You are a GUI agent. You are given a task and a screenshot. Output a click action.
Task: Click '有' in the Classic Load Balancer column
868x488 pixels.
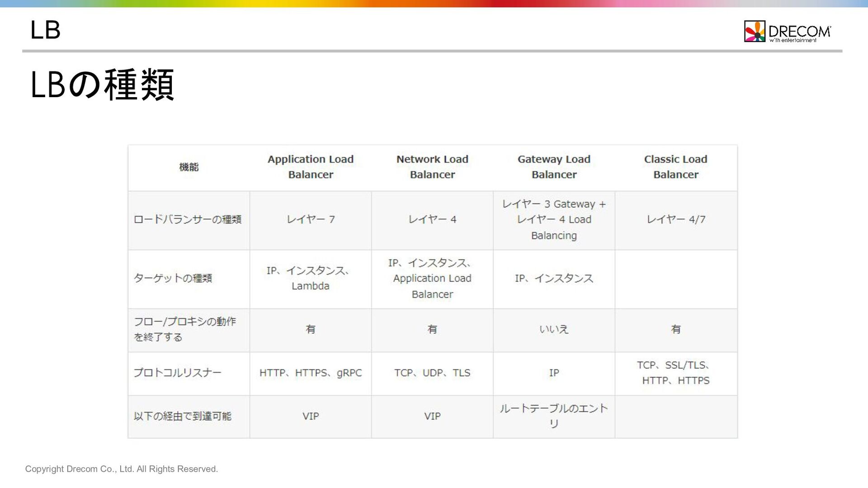coord(676,329)
